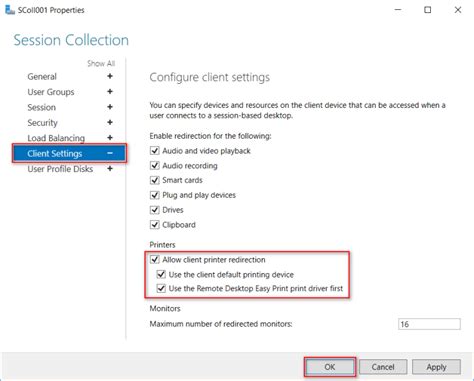The image size is (474, 381).
Task: Uncheck the Drives checkbox
Action: coord(155,210)
